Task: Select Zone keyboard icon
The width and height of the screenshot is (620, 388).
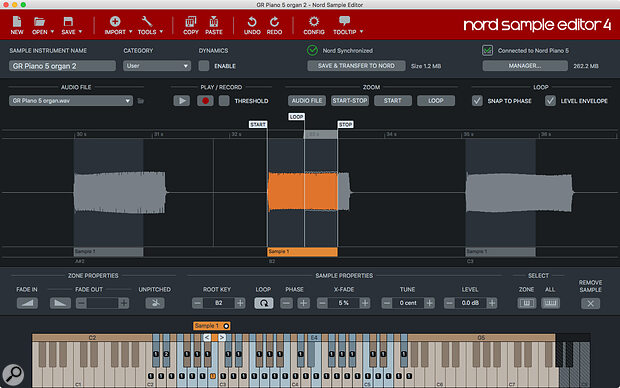Action: point(527,303)
